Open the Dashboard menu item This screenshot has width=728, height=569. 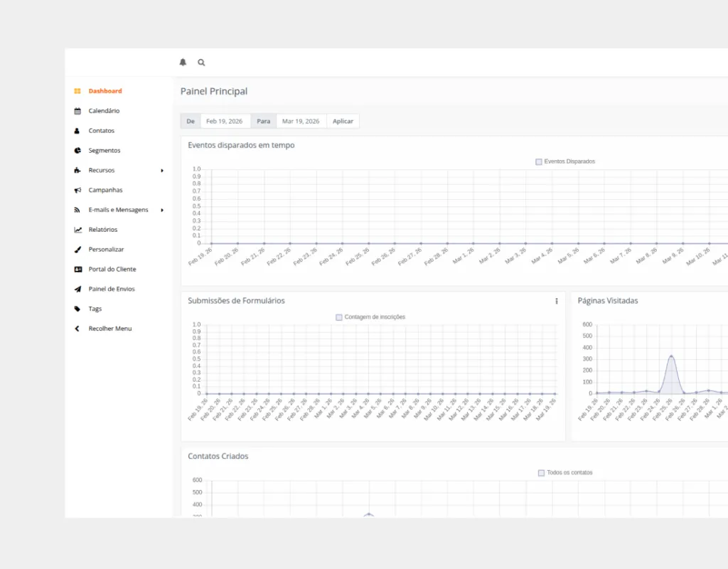coord(105,91)
